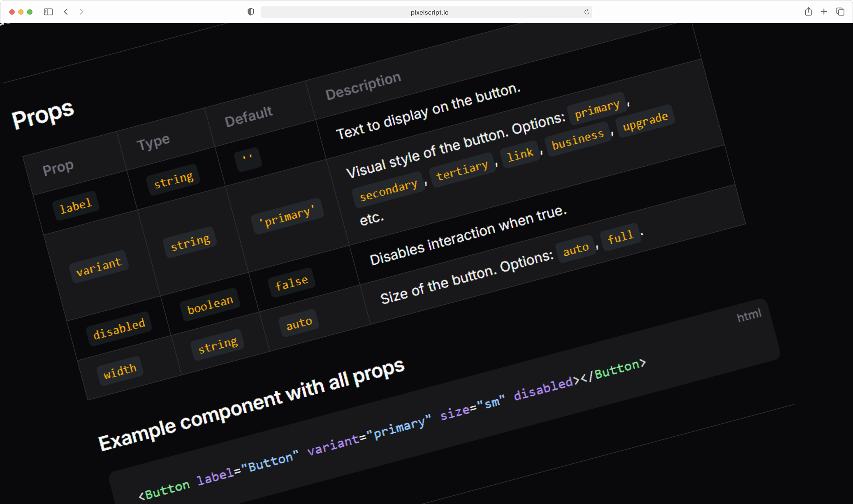Screen dimensions: 853x504
Task: Focus the pixelscript.io address bar
Action: coord(426,12)
